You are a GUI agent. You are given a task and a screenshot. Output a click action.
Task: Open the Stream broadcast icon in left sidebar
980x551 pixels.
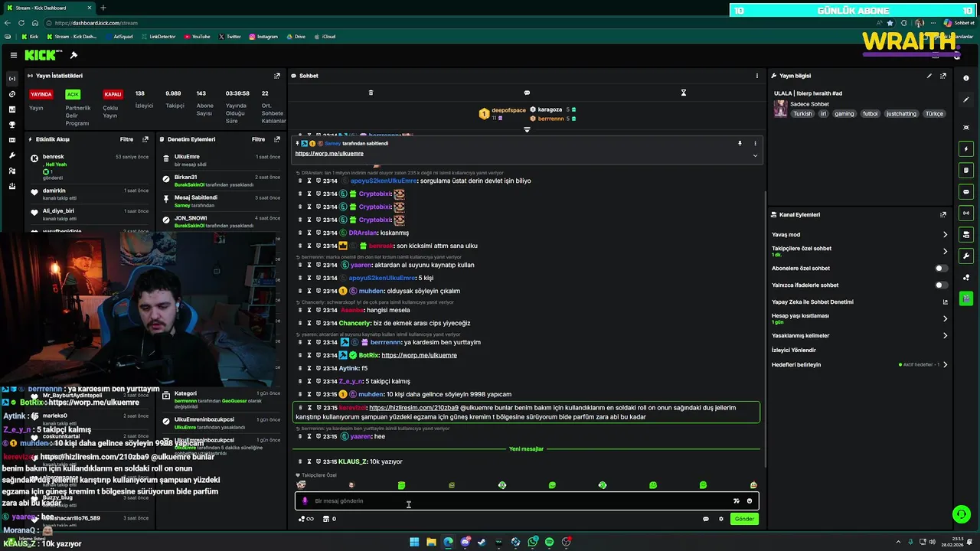(x=11, y=79)
